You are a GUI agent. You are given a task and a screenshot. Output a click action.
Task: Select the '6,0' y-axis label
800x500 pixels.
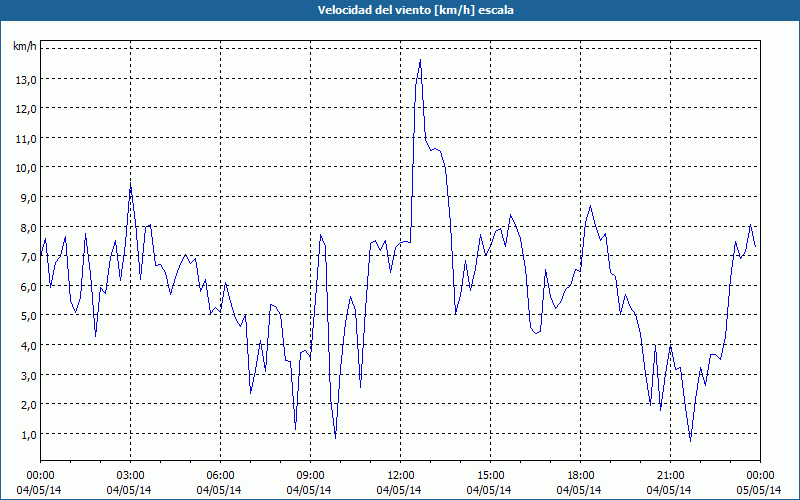pyautogui.click(x=27, y=286)
